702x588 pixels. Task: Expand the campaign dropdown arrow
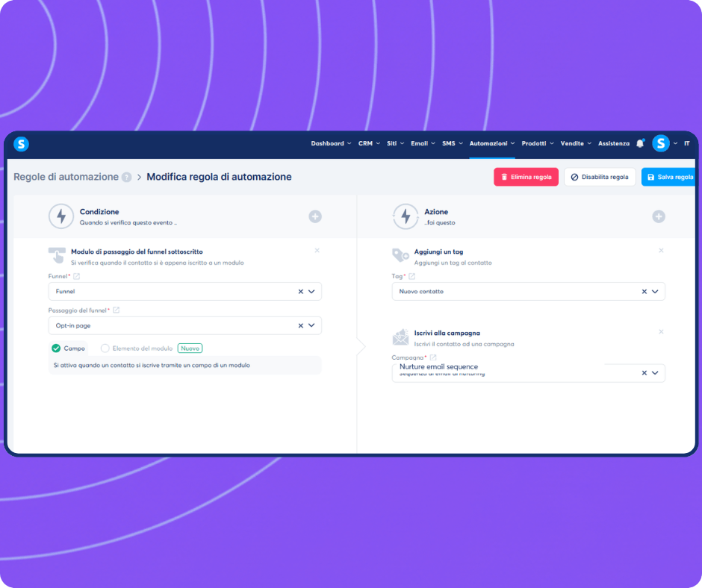pyautogui.click(x=655, y=373)
